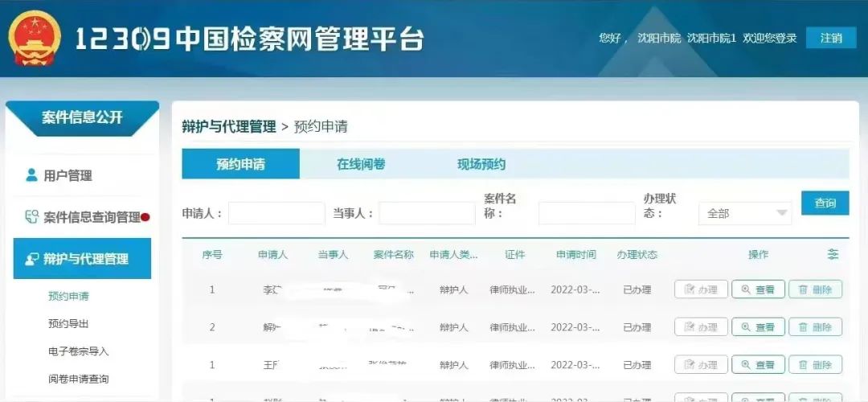Open 电子卷宗导入 in the sidebar

click(x=78, y=351)
